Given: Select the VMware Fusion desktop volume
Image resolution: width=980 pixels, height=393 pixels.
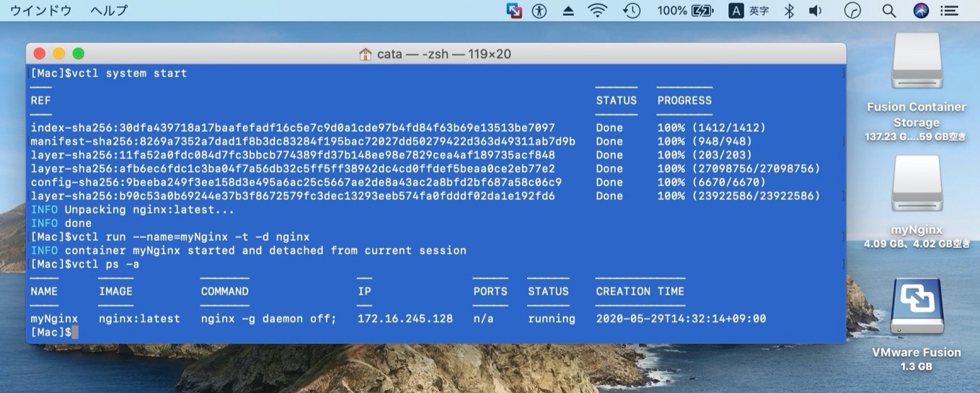Looking at the screenshot, I should pyautogui.click(x=917, y=306).
